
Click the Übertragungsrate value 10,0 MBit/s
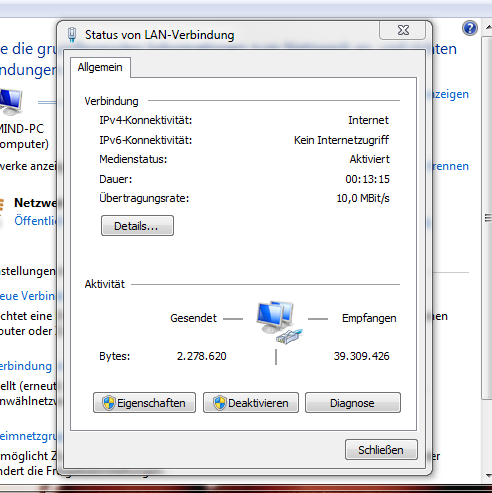(363, 198)
